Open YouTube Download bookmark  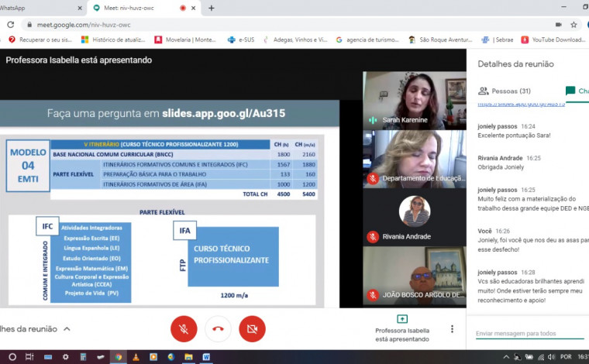(553, 39)
